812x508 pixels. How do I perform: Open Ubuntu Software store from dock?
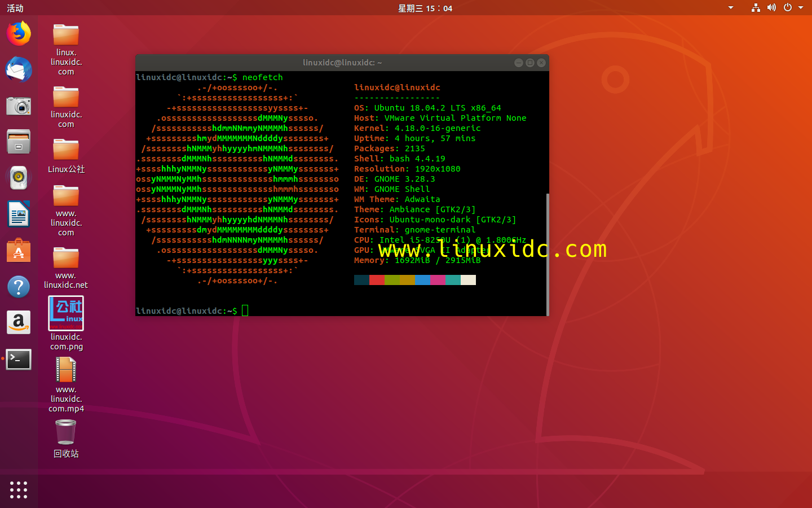pos(19,250)
